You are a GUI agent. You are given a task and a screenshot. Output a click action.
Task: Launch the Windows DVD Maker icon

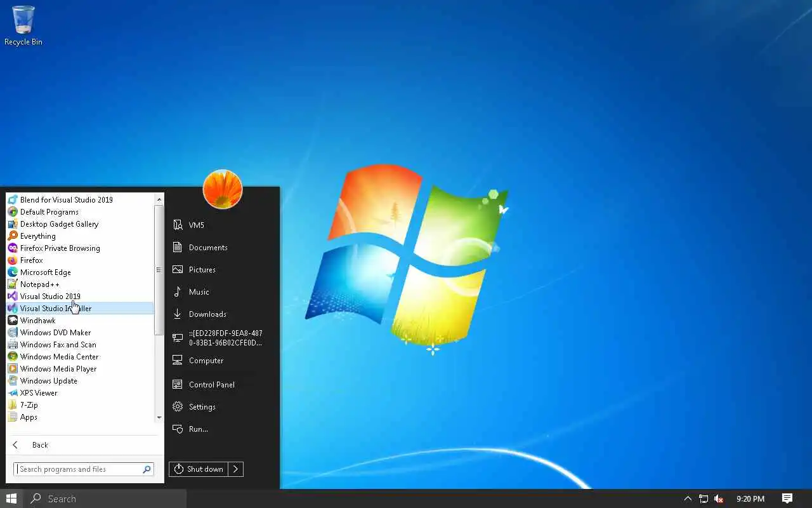[x=13, y=332]
